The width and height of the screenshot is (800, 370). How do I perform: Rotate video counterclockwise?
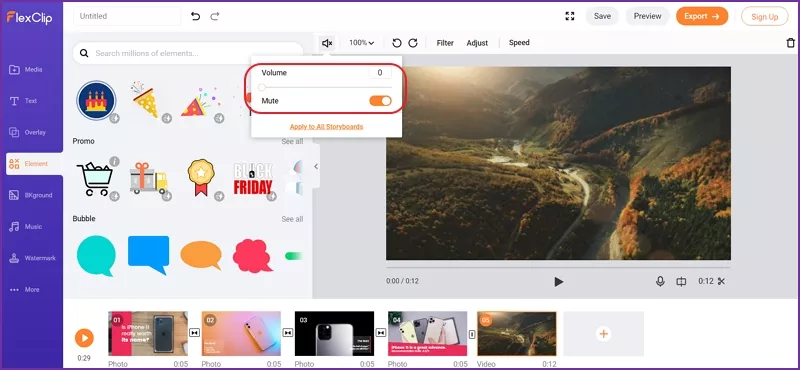click(396, 43)
